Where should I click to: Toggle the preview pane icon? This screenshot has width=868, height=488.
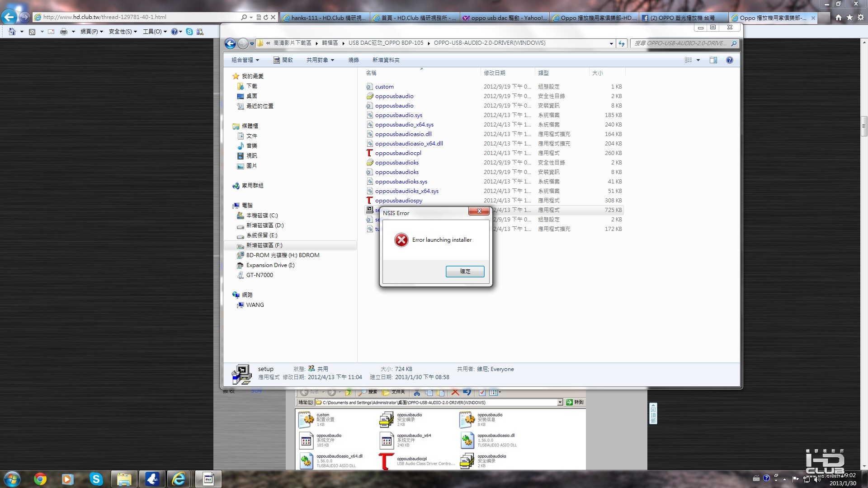(713, 60)
